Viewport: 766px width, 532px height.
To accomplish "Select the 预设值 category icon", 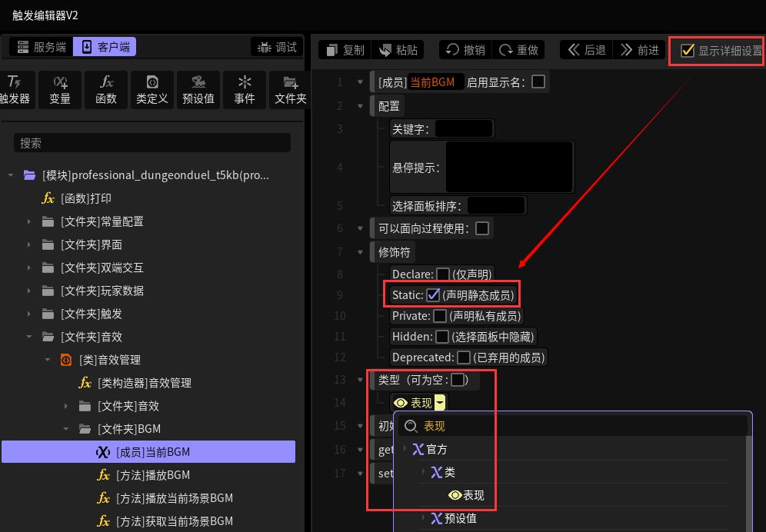I will tap(198, 89).
